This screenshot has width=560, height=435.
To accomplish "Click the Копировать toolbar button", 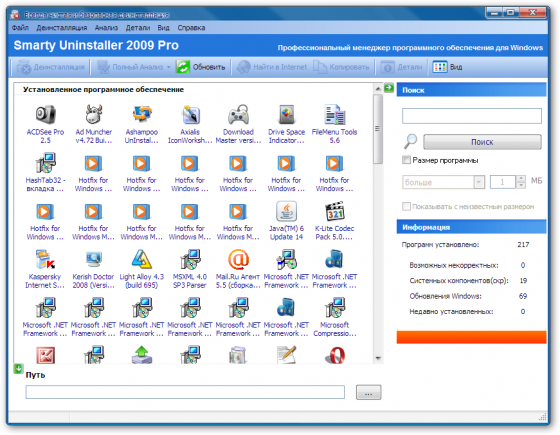I will click(x=341, y=67).
